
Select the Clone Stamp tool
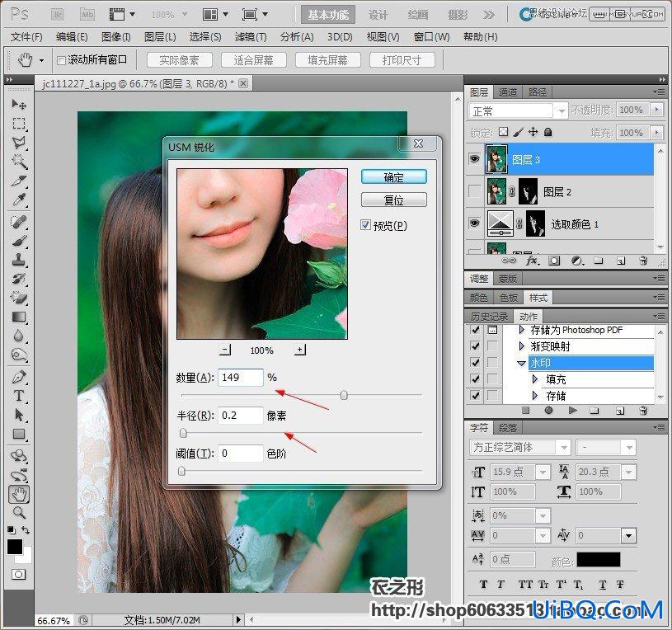pos(18,260)
